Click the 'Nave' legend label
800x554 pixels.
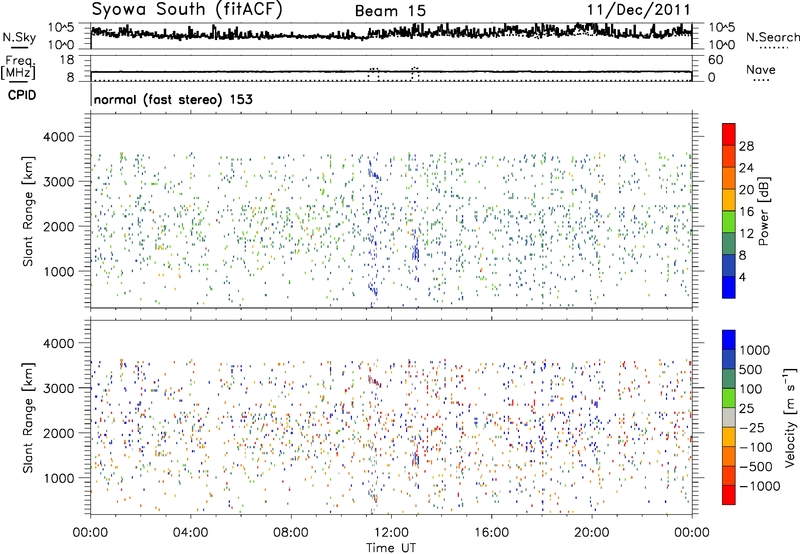pos(761,69)
